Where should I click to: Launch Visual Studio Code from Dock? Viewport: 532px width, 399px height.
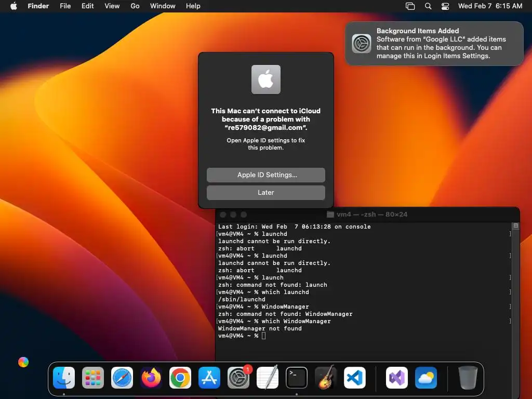[354, 378]
